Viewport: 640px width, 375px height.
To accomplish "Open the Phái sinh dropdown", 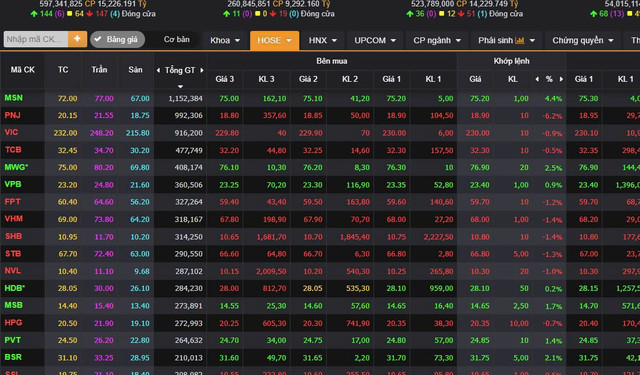I will (506, 40).
